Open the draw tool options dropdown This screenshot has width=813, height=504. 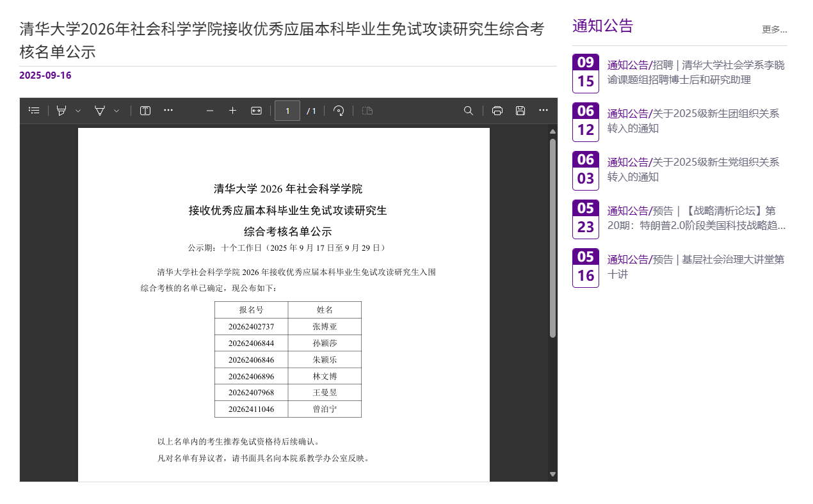[x=117, y=111]
